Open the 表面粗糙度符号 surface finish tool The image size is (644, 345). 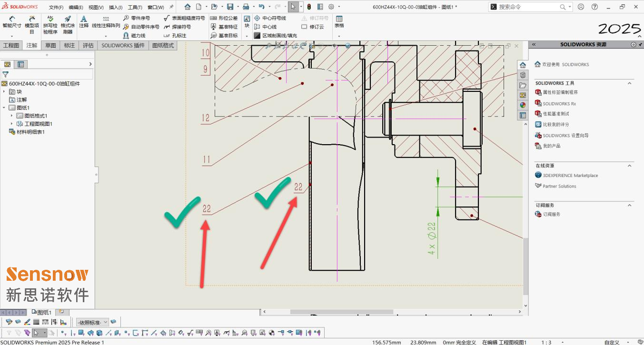(x=184, y=18)
